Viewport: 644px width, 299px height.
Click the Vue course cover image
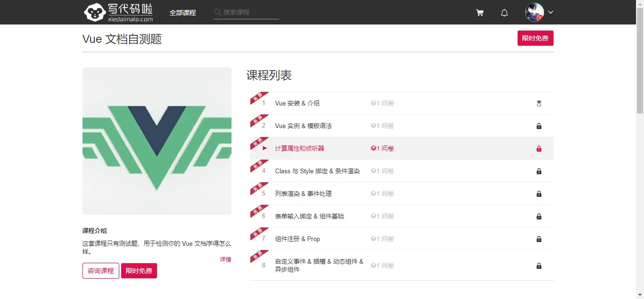pos(157,141)
